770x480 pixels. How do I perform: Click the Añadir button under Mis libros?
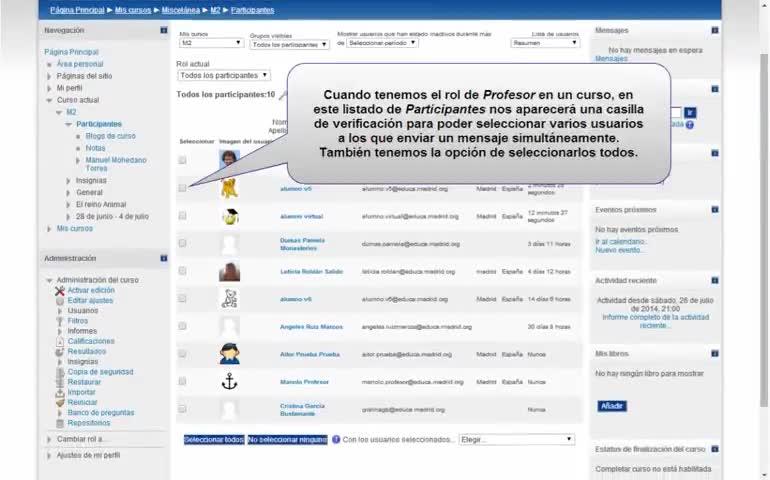pos(612,406)
